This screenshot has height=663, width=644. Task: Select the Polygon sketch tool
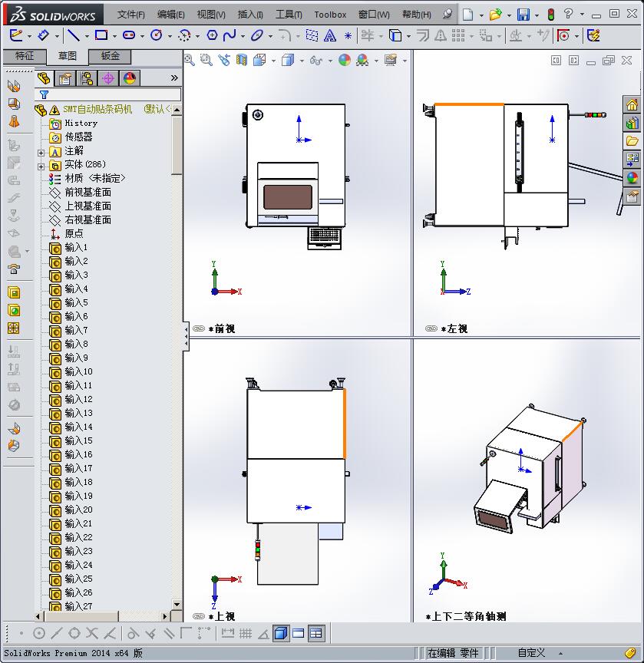click(x=212, y=35)
